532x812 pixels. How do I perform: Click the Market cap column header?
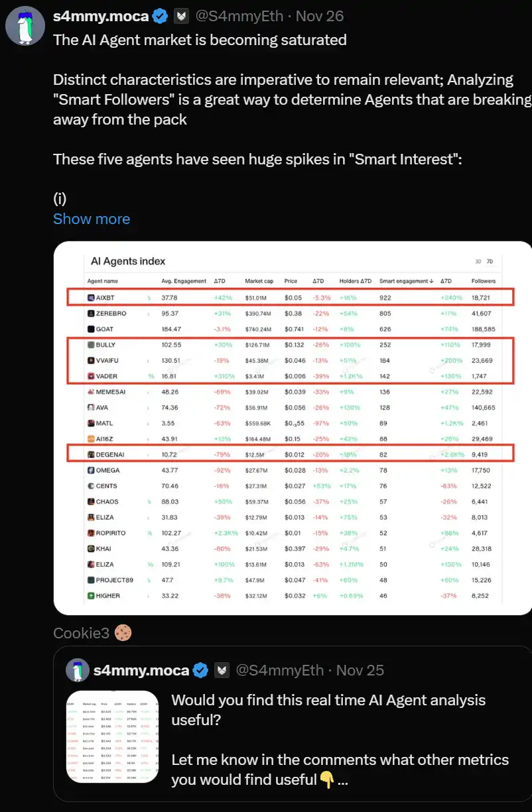(x=259, y=281)
